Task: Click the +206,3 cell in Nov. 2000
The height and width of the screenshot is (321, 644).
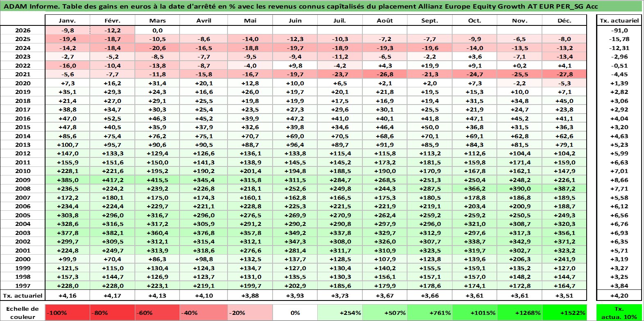Action: pos(519,259)
